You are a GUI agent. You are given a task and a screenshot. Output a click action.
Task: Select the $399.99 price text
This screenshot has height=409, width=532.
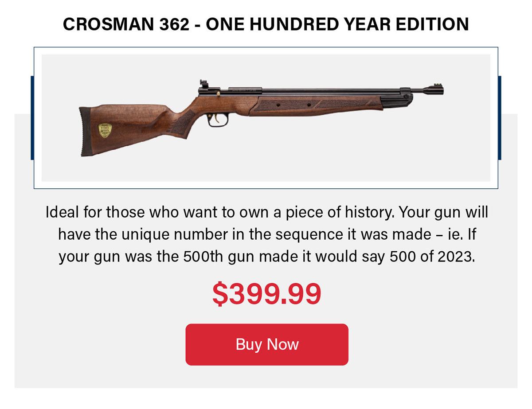click(266, 293)
